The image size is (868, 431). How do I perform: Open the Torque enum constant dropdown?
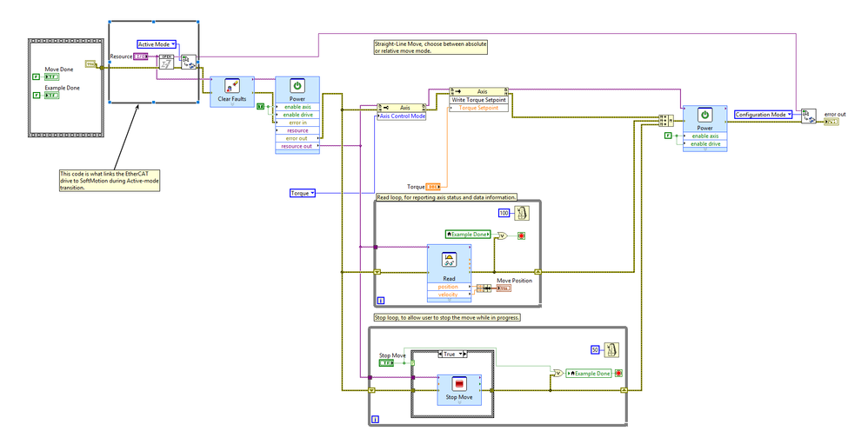[303, 193]
